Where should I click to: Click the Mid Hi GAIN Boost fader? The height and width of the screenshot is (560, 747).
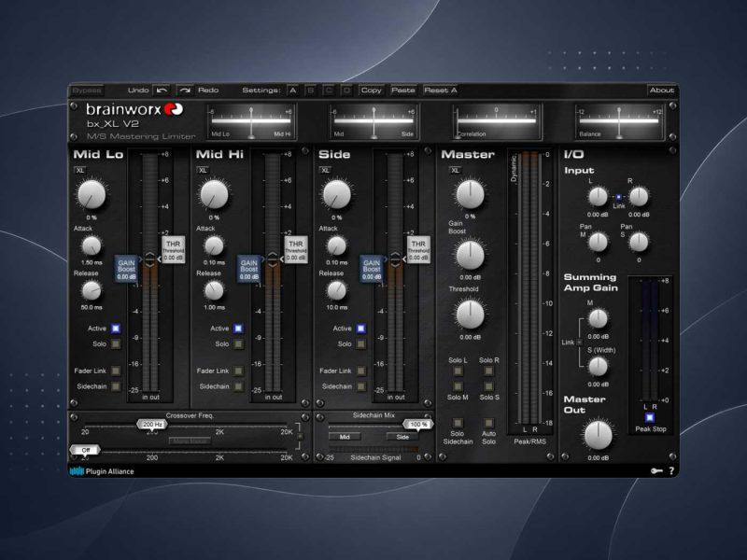click(248, 269)
